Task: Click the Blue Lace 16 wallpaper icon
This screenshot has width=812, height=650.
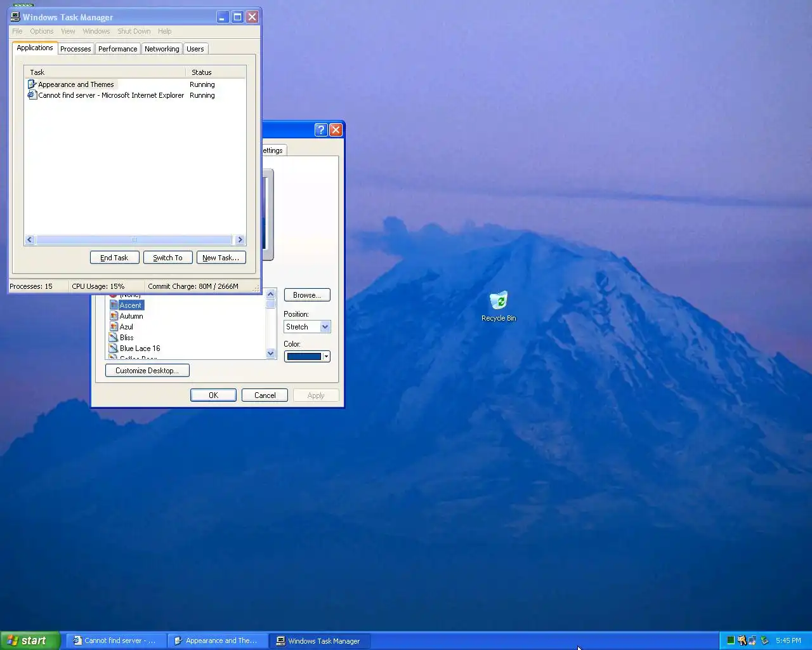Action: click(x=114, y=348)
